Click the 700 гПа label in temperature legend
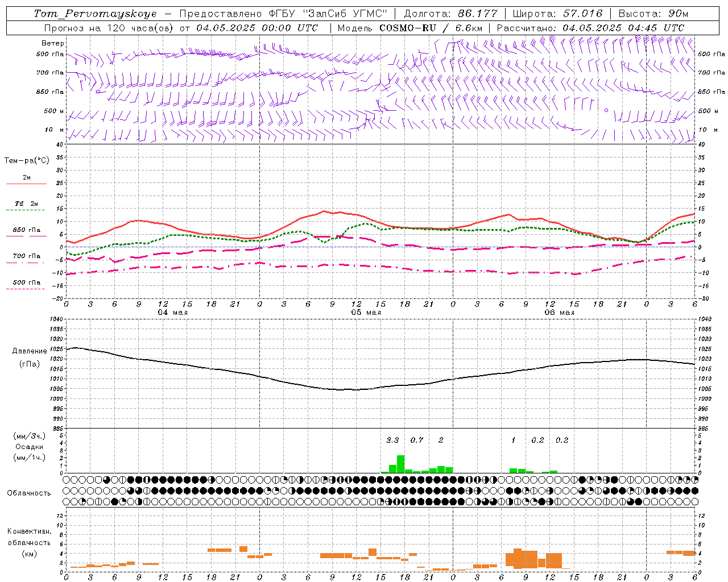Viewport: 728px width, 582px height. 27,256
